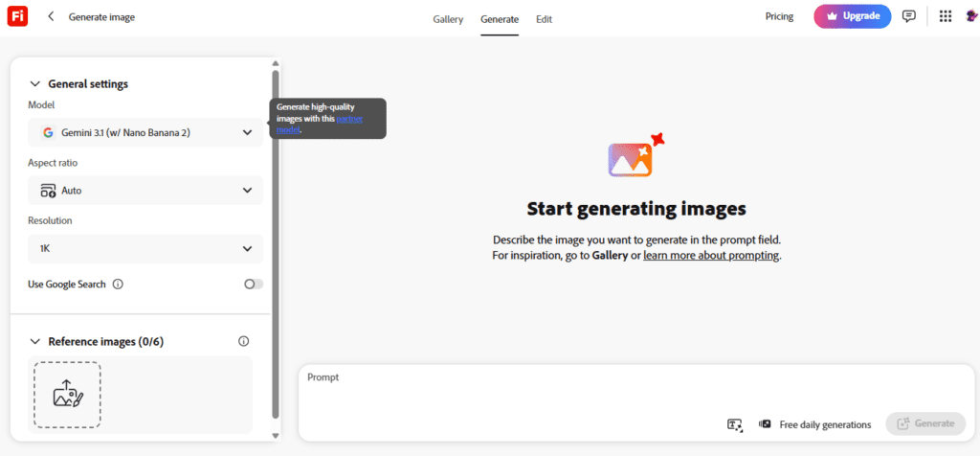980x456 pixels.
Task: Click the image sparkle illustration
Action: click(x=635, y=154)
